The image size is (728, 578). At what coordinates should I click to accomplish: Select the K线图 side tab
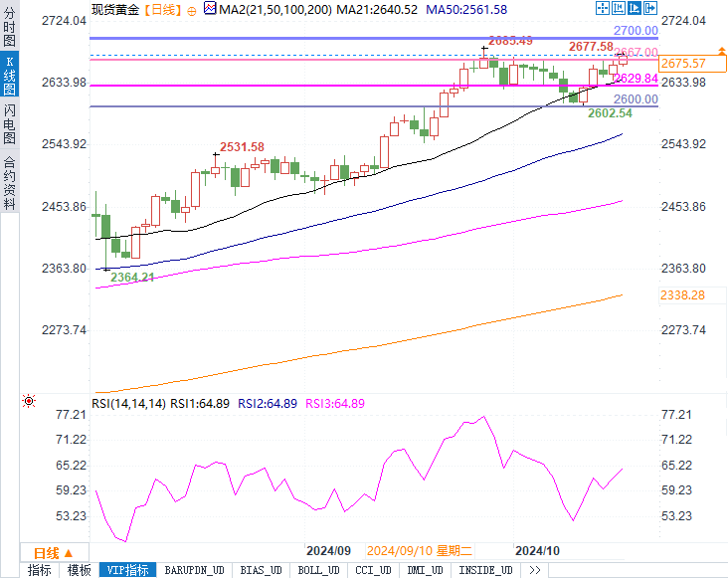[9, 77]
